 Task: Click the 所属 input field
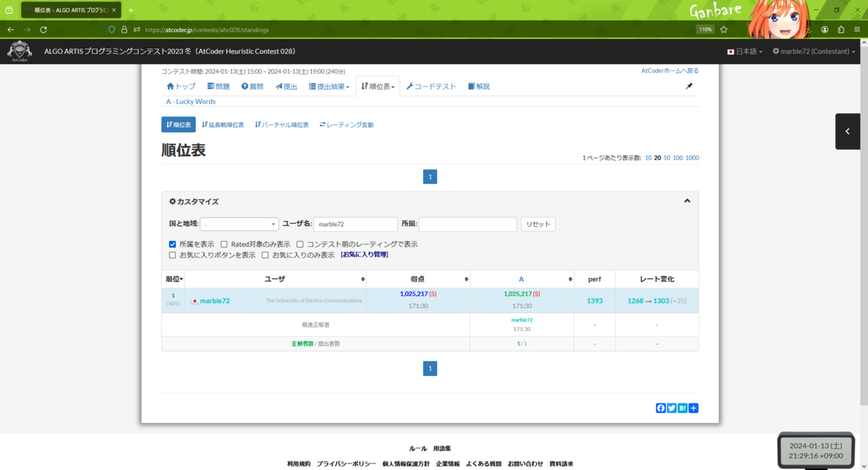tap(468, 224)
